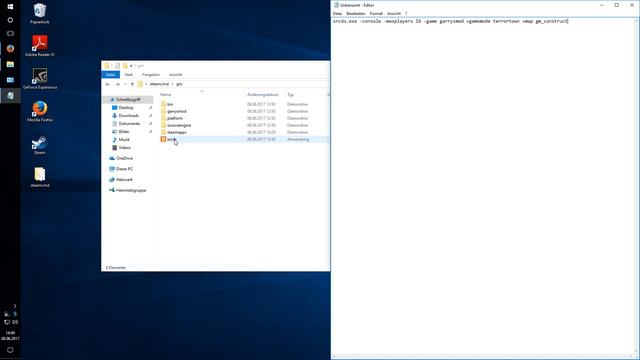
Task: Click the Properties icon in Explorer title bar
Action: point(117,66)
